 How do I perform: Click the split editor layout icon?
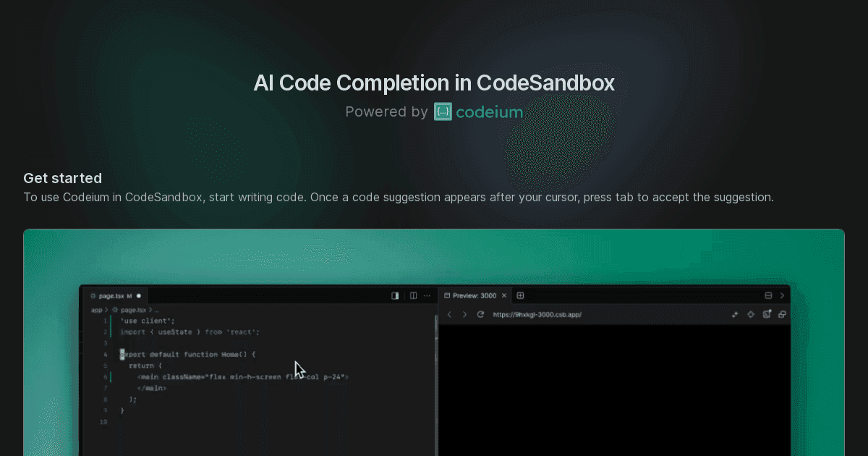pos(413,295)
